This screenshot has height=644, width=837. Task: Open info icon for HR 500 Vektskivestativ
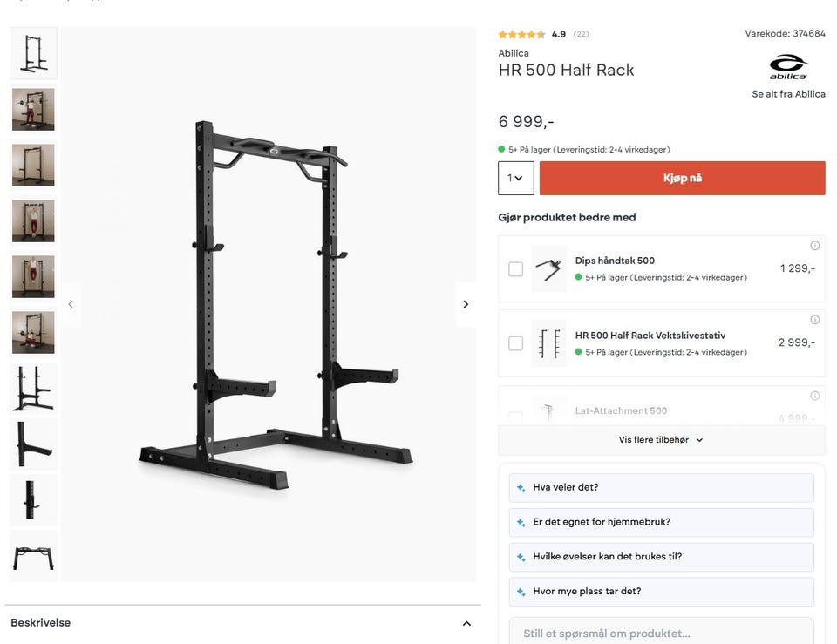[814, 320]
